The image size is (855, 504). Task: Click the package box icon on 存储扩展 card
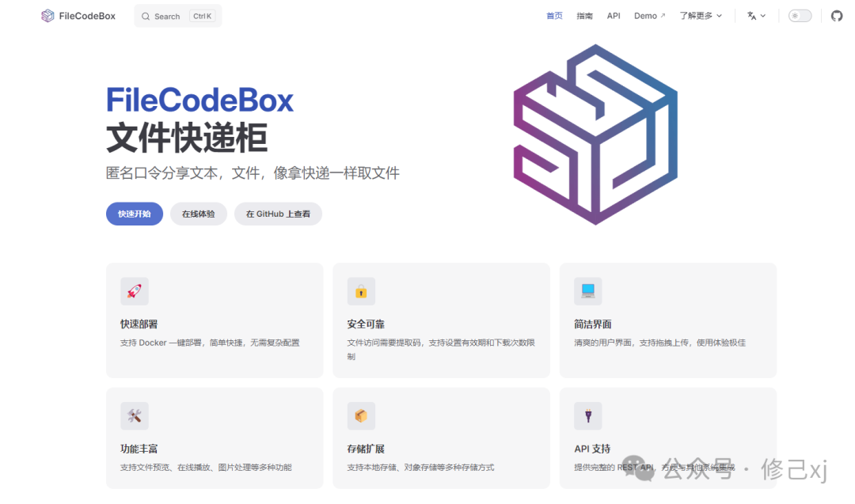point(361,415)
